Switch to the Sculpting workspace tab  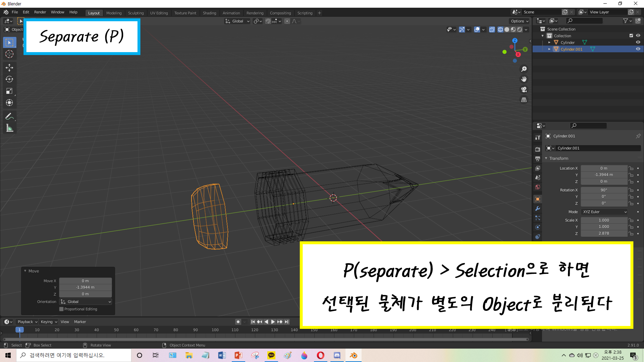tap(136, 13)
